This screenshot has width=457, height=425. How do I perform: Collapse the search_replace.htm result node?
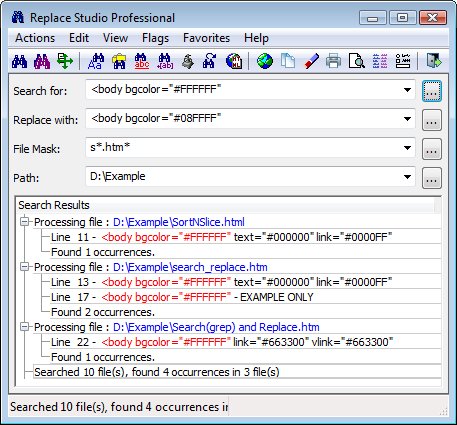click(24, 267)
